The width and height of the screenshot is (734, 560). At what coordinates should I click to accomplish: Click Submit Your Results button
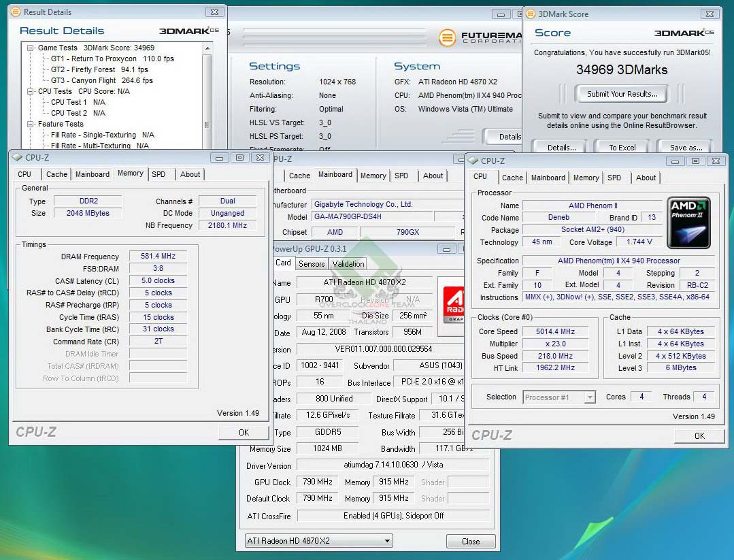pos(622,94)
